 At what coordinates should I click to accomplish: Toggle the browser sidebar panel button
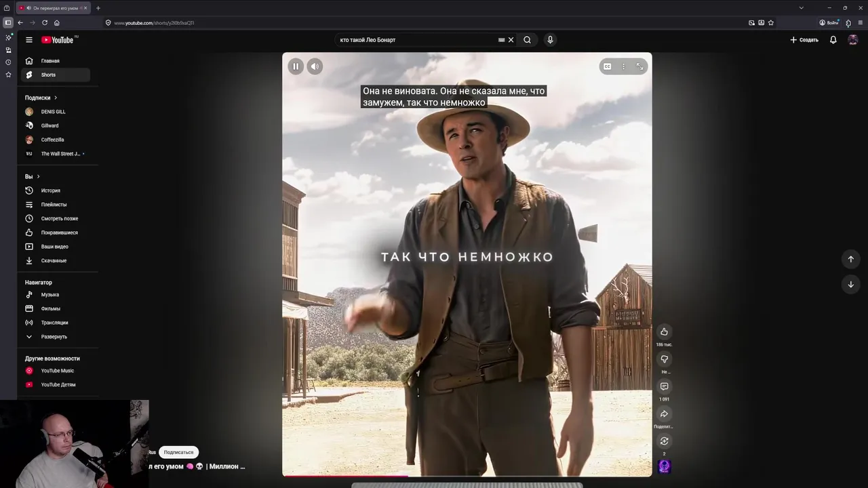(x=8, y=22)
